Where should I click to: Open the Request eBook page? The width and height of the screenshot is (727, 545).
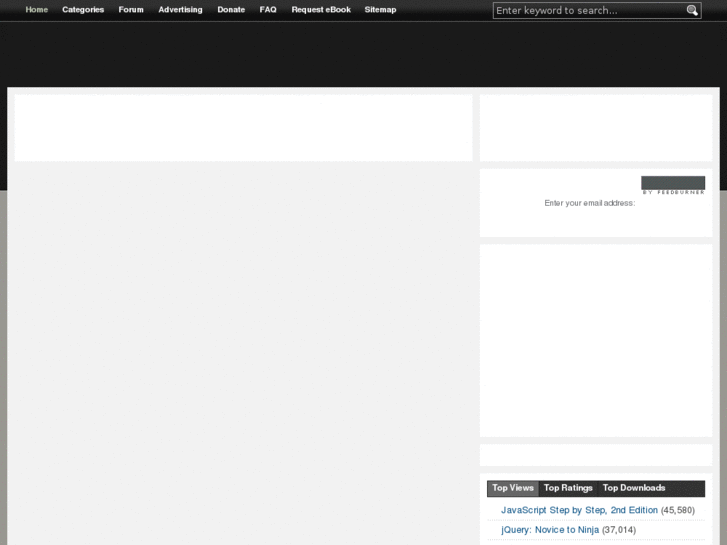(321, 10)
